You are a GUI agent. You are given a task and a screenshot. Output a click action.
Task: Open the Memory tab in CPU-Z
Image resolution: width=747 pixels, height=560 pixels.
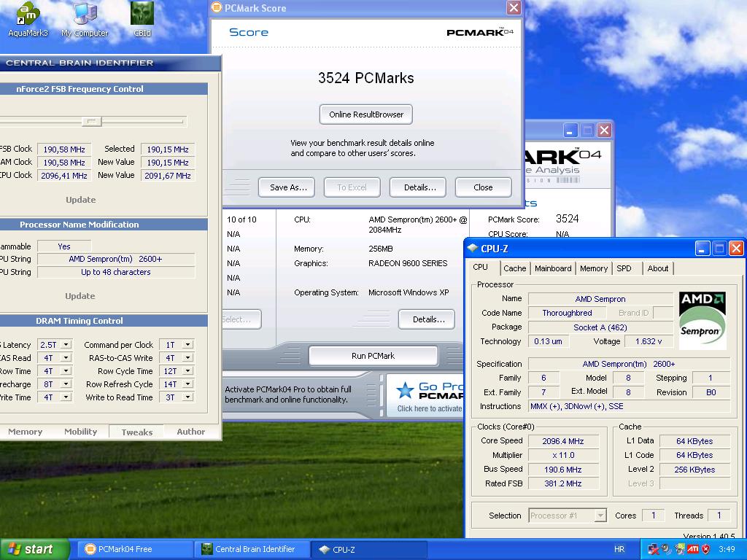click(x=594, y=268)
